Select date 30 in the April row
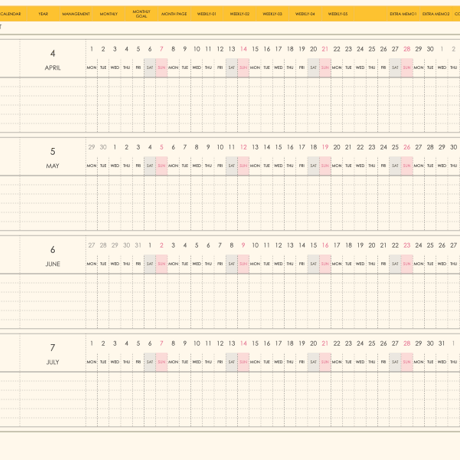 [430, 49]
